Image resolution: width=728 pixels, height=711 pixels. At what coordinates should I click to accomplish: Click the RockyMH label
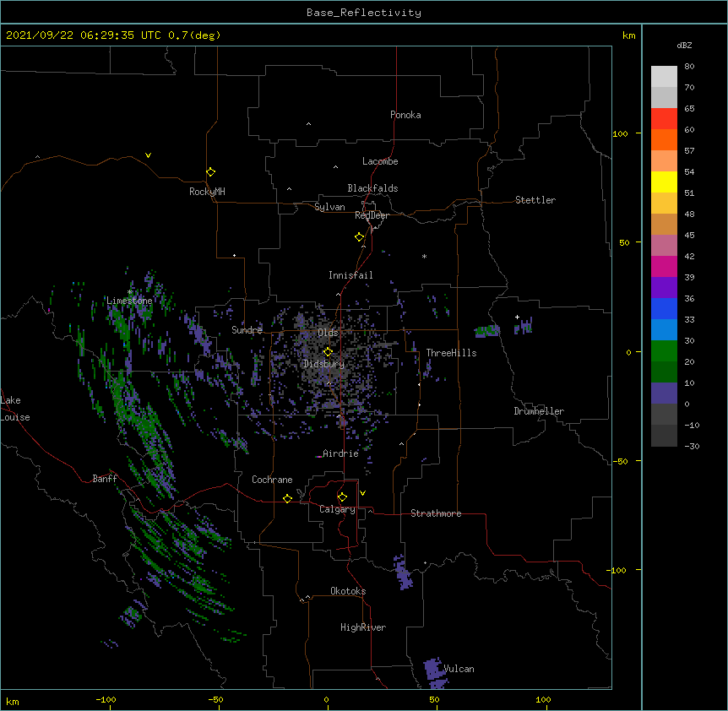click(207, 192)
